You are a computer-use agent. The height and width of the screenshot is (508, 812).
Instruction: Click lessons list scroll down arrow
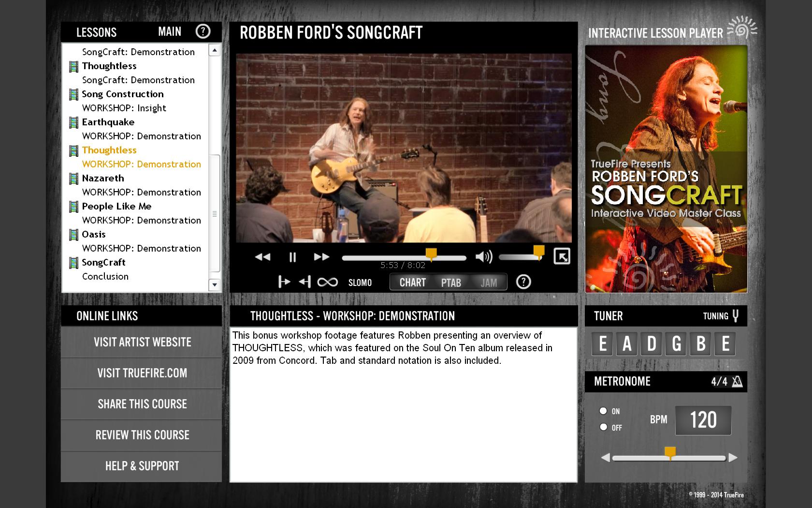pyautogui.click(x=215, y=285)
